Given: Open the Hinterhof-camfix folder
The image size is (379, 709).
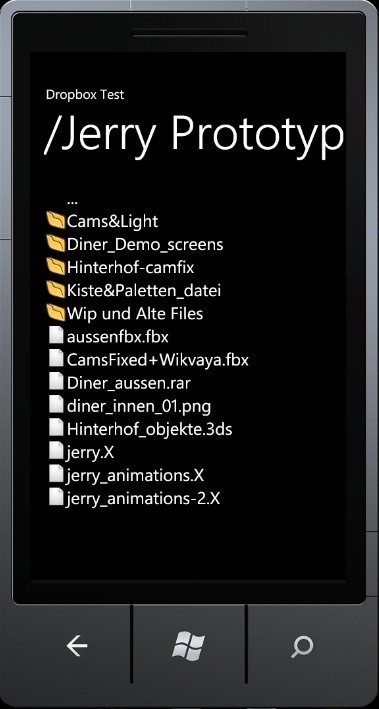Looking at the screenshot, I should tap(130, 267).
